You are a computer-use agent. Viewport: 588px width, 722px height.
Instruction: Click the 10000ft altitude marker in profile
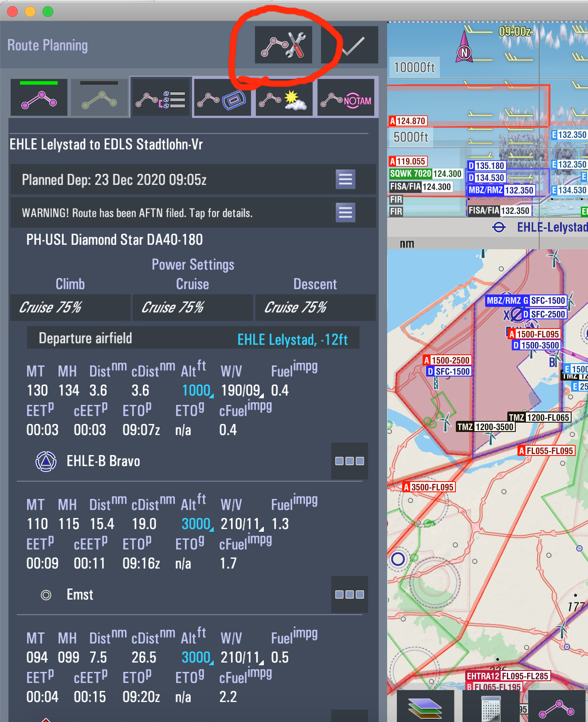(414, 67)
